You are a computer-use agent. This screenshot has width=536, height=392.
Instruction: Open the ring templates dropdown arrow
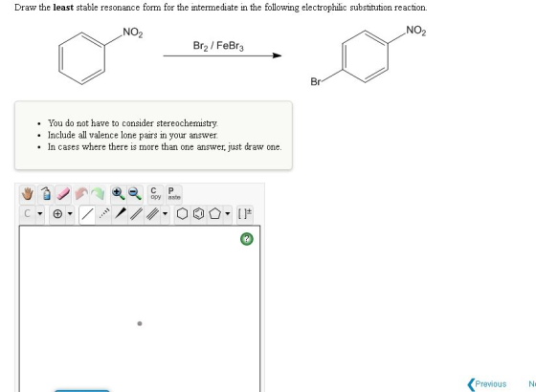[x=228, y=214]
